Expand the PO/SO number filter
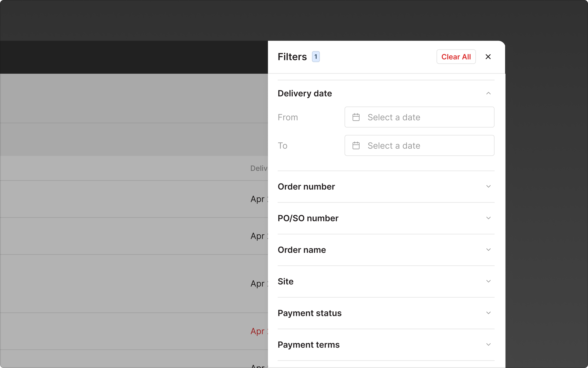 (489, 218)
